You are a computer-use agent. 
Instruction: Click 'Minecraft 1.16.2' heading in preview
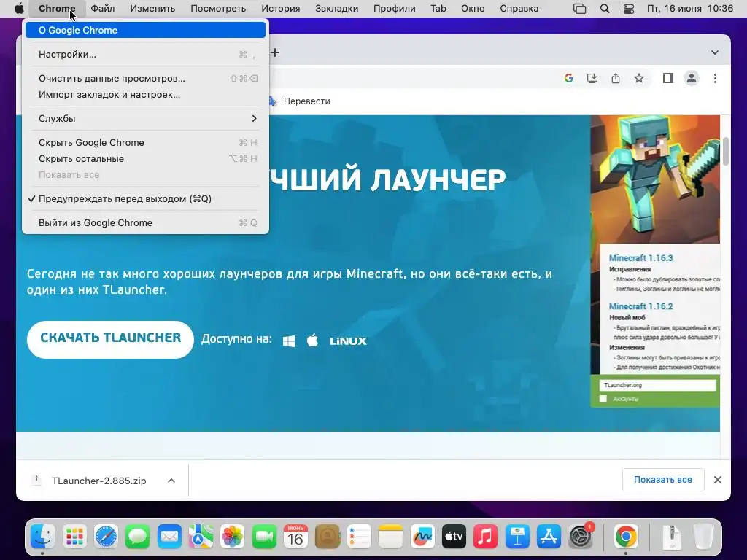[x=640, y=306]
